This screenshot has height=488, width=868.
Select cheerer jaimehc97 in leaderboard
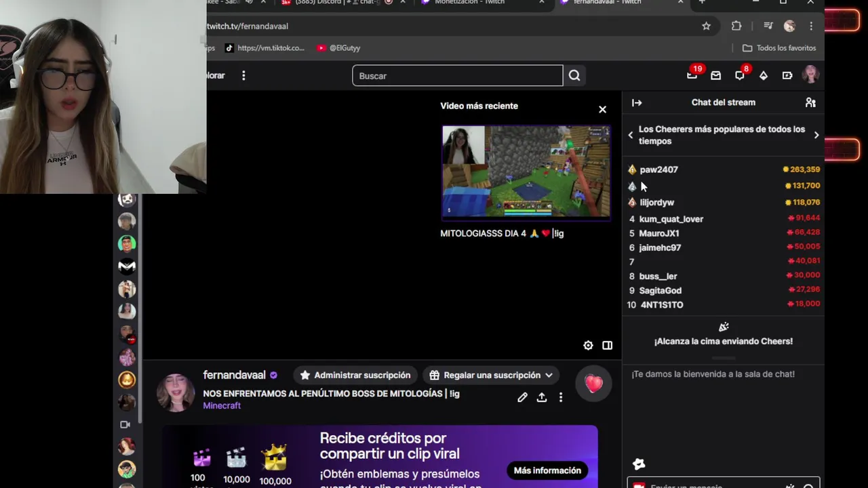pos(660,247)
